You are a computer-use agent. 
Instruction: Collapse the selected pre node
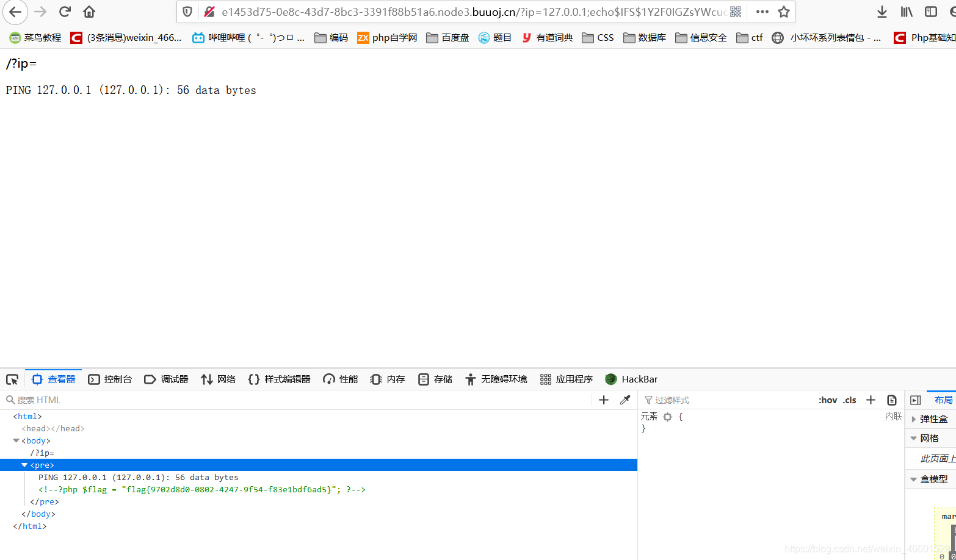(x=24, y=465)
